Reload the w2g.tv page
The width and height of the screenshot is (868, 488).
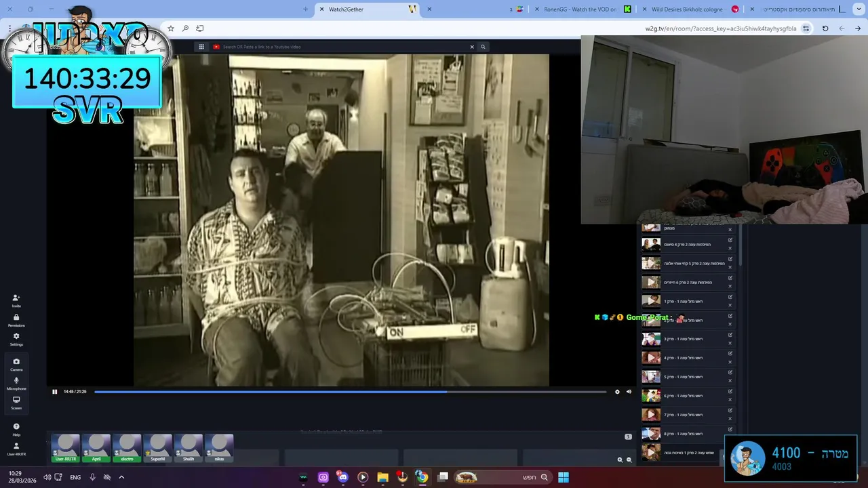pyautogui.click(x=825, y=28)
